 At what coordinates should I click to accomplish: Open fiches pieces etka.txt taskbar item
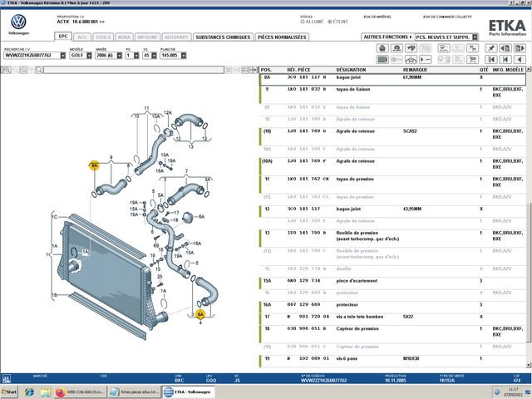pos(135,392)
